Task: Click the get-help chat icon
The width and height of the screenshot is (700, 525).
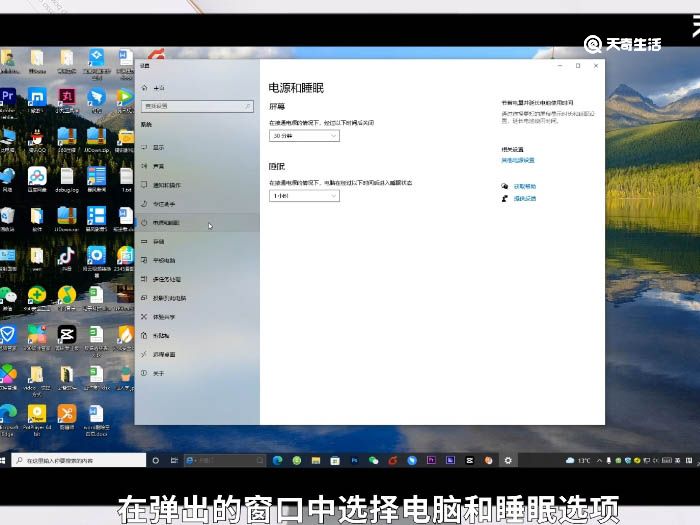Action: (x=504, y=186)
